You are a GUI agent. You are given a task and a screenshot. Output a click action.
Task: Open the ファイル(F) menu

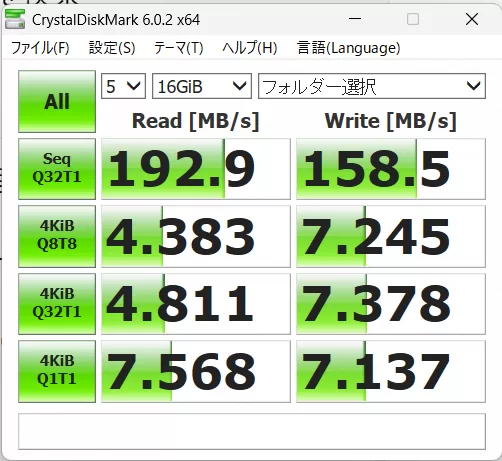pyautogui.click(x=40, y=48)
